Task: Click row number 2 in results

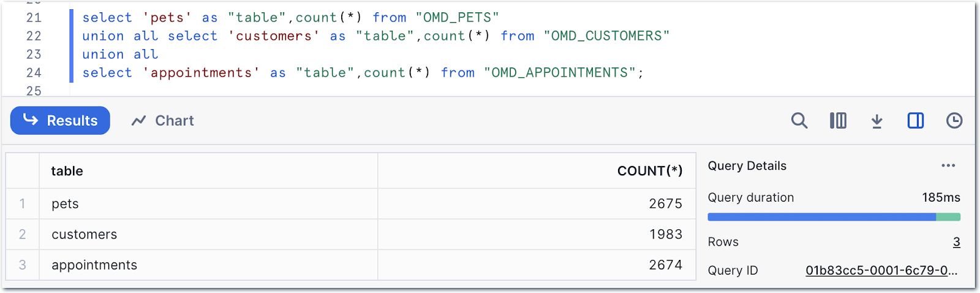Action: point(23,235)
